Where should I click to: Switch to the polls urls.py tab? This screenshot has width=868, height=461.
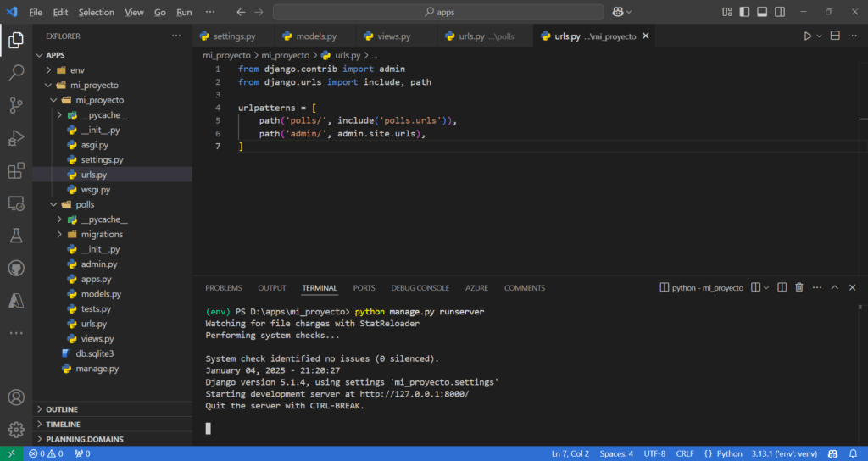tap(486, 36)
